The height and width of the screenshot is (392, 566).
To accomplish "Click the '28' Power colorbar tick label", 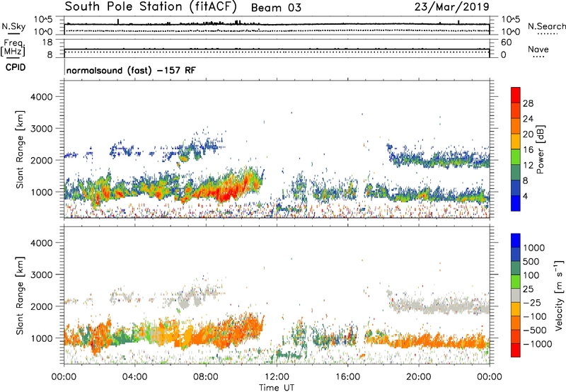I will 528,103.
